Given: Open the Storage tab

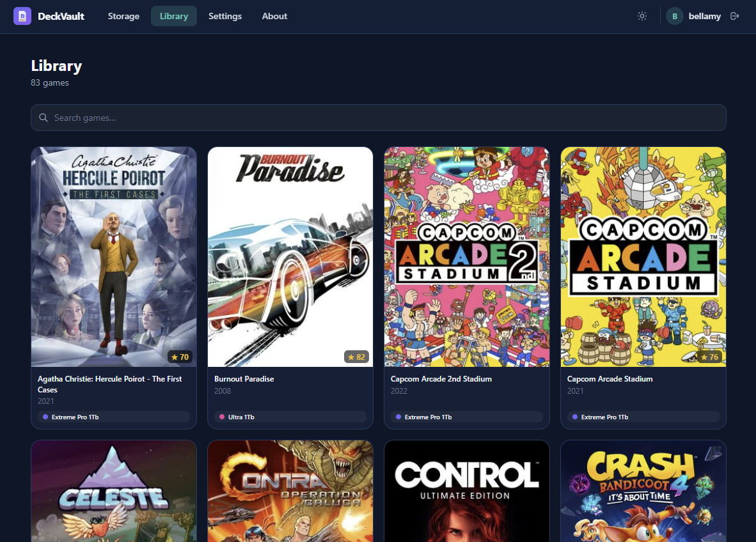Looking at the screenshot, I should 123,16.
